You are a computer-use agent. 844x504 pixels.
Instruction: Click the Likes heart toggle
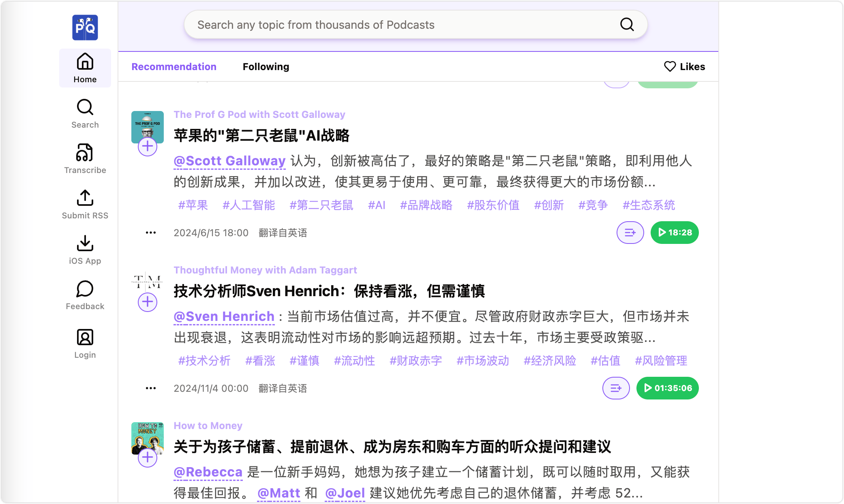684,66
